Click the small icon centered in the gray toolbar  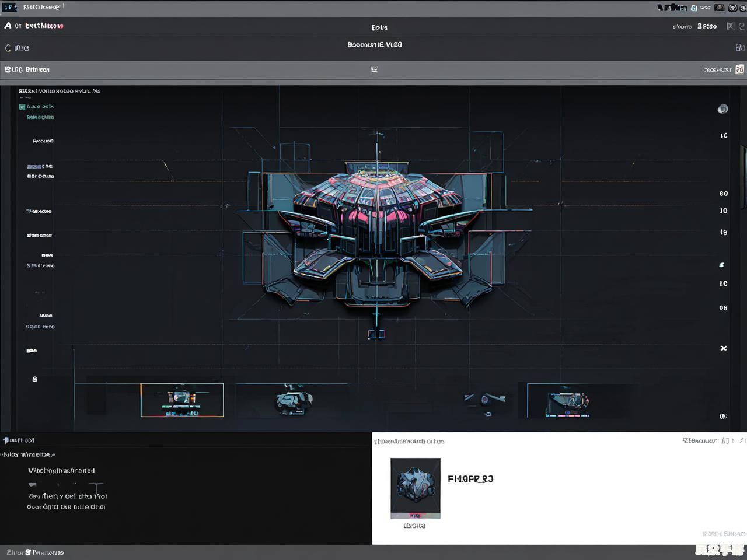374,69
